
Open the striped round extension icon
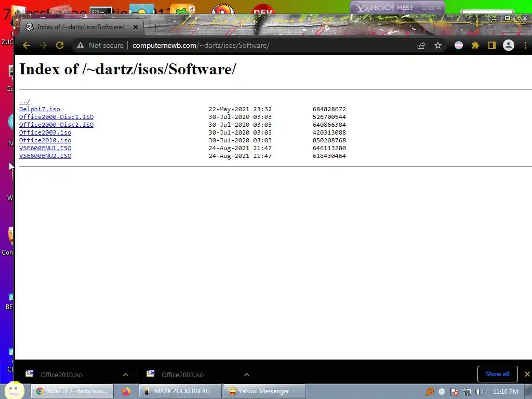459,46
